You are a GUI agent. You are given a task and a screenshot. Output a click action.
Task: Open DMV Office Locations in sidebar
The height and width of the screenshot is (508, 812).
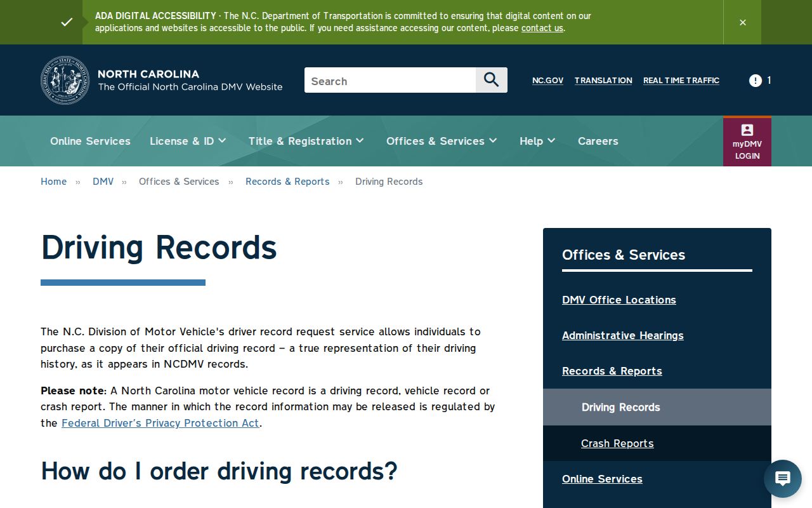[x=619, y=300]
